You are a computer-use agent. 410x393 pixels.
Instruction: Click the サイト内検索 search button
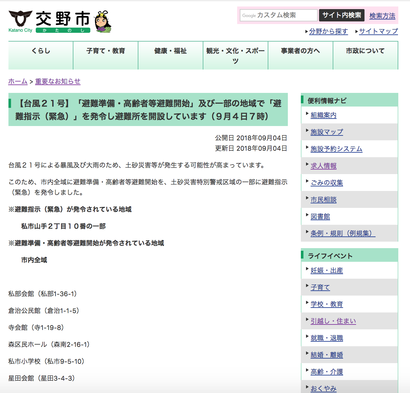pyautogui.click(x=342, y=15)
